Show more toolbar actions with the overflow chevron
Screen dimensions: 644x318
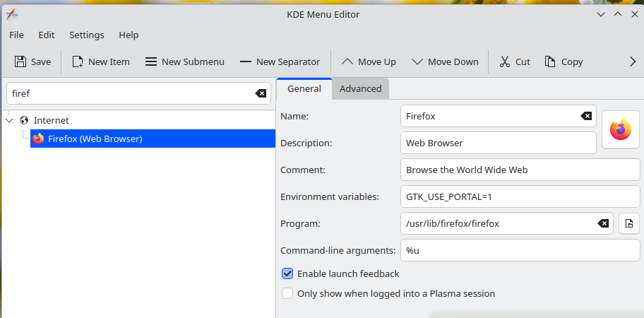[x=633, y=62]
